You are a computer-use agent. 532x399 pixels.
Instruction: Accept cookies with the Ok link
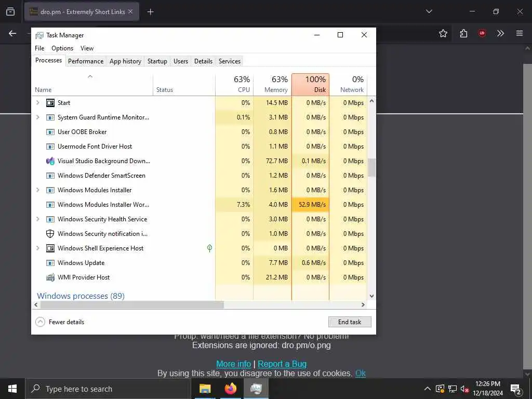coord(361,373)
